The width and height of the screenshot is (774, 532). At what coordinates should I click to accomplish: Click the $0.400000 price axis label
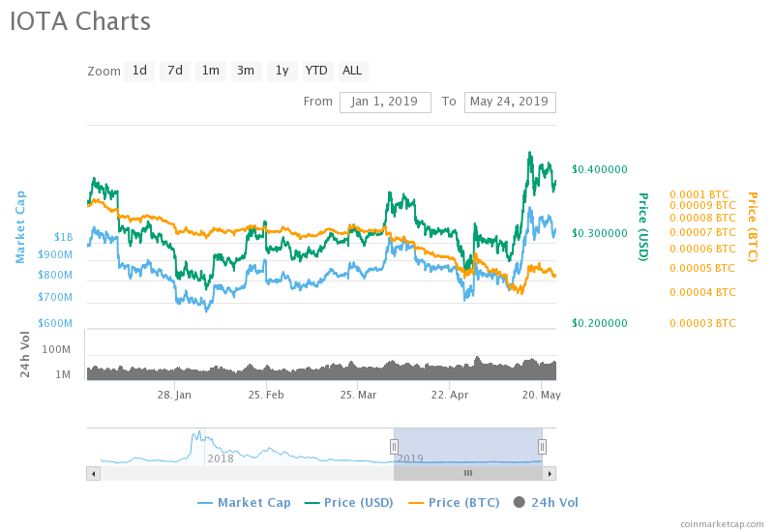[x=600, y=169]
